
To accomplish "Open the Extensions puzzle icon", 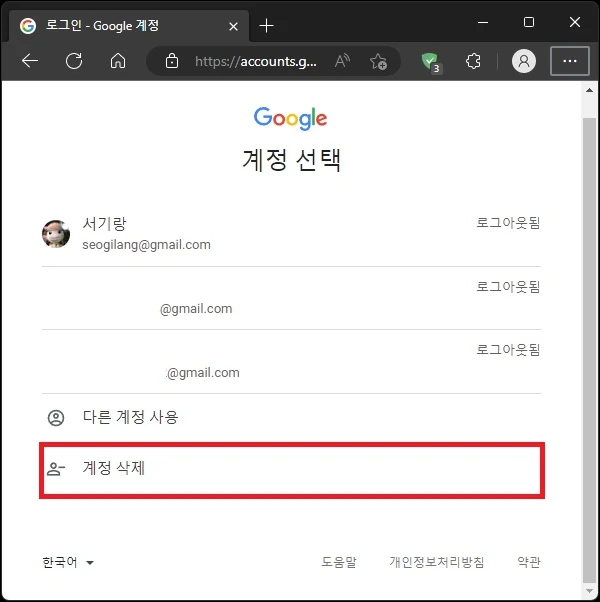I will [473, 61].
